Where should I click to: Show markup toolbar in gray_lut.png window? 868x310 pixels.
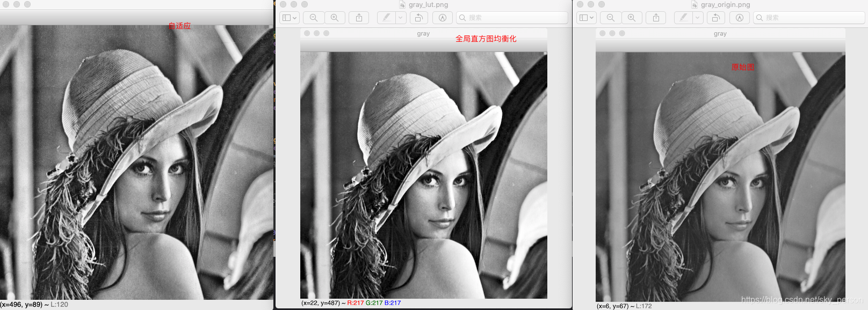coord(443,18)
